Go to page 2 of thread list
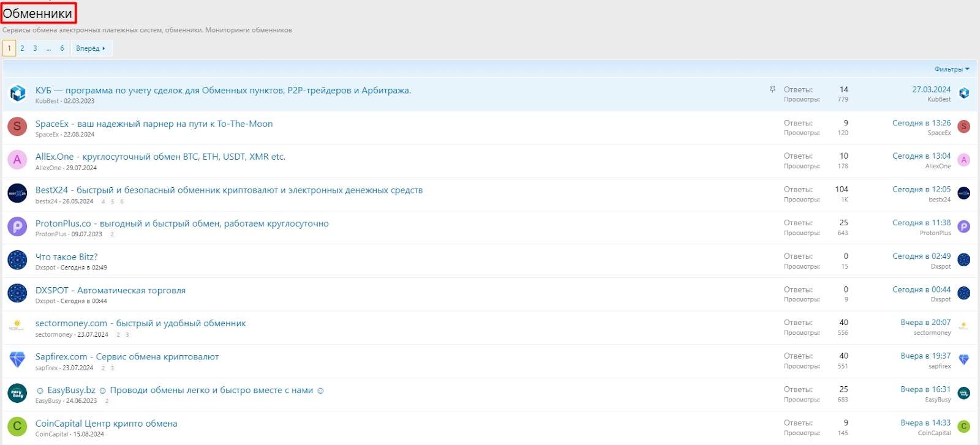Image resolution: width=980 pixels, height=445 pixels. pyautogui.click(x=22, y=48)
